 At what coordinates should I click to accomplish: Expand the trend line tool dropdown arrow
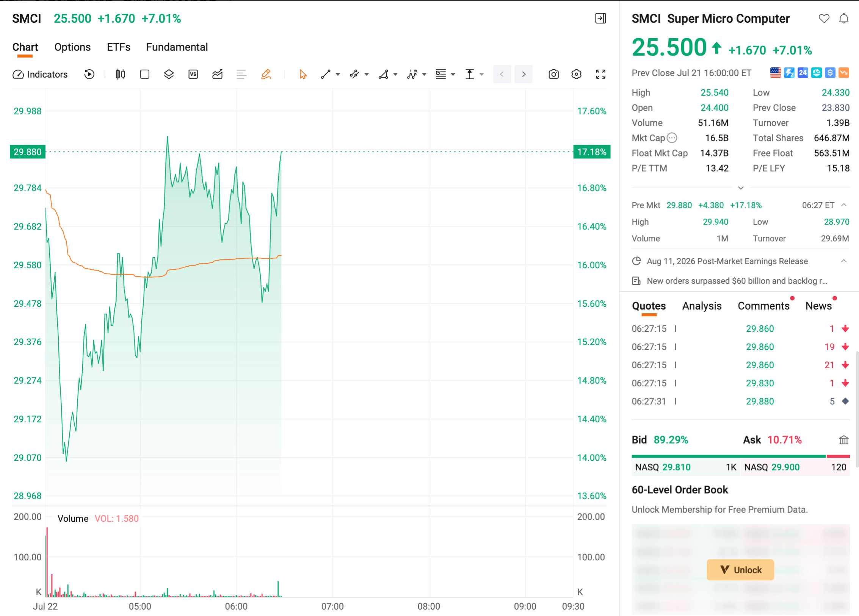(338, 75)
